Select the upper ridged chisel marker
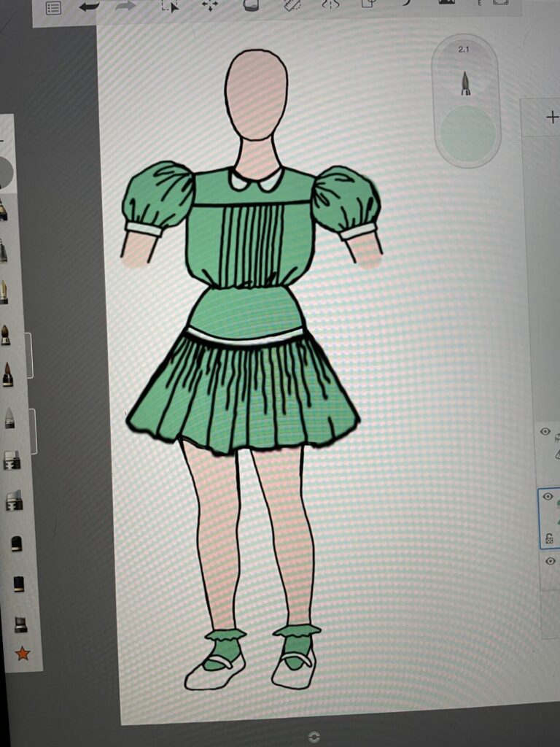 pyautogui.click(x=12, y=460)
